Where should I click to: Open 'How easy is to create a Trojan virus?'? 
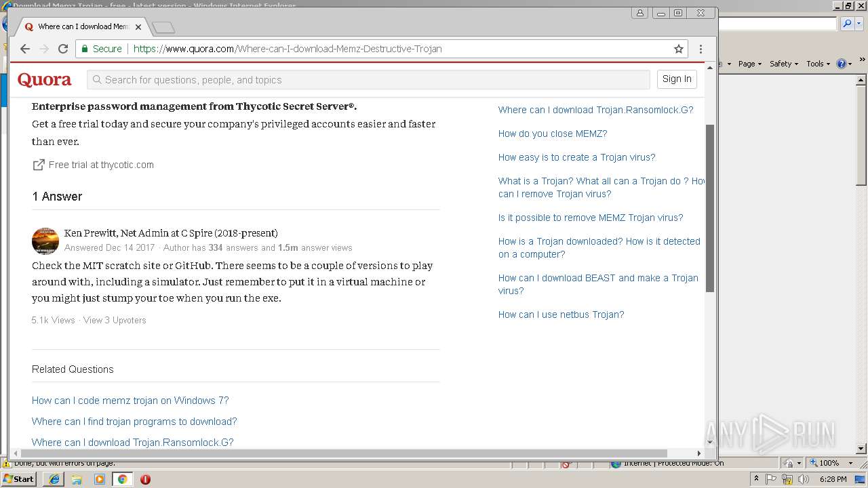(577, 157)
